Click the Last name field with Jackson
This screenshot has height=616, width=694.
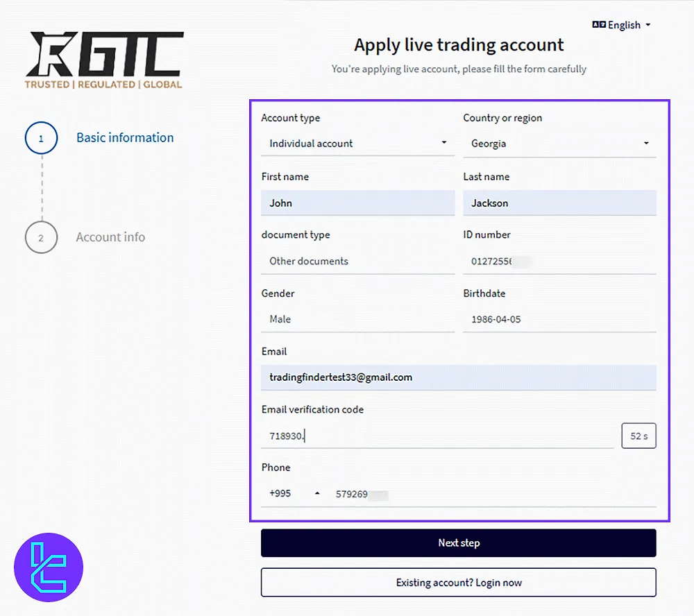tap(559, 203)
